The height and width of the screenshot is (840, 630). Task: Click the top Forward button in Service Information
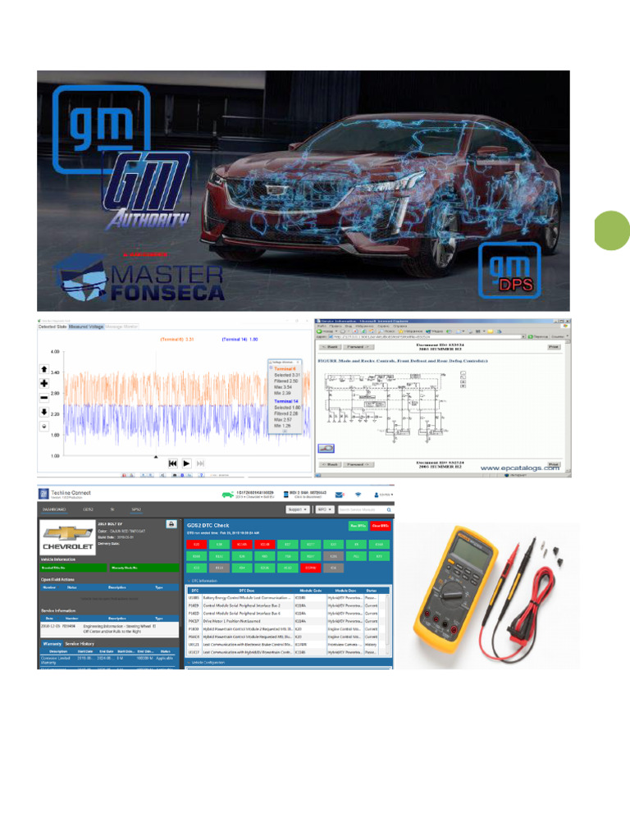(x=358, y=347)
